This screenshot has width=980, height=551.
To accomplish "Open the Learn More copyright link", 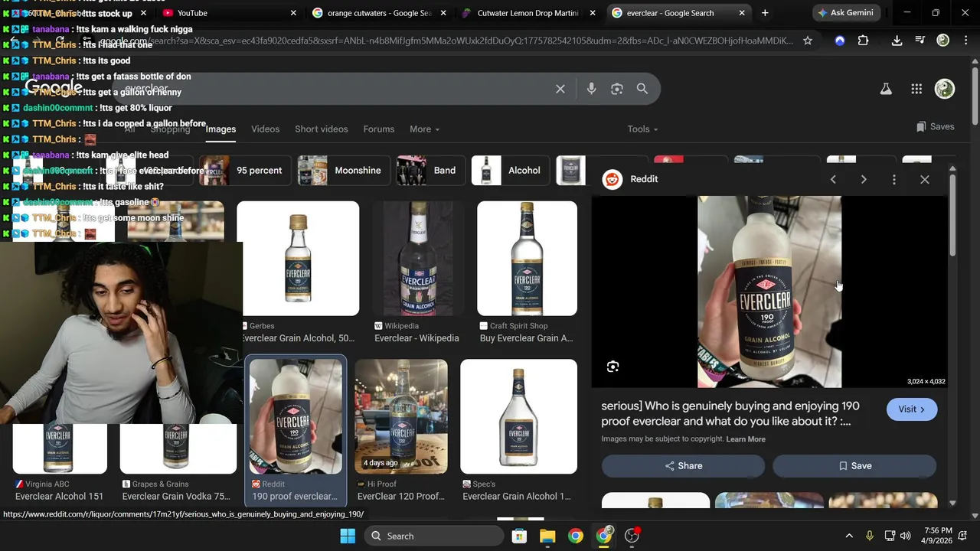I will tap(746, 439).
